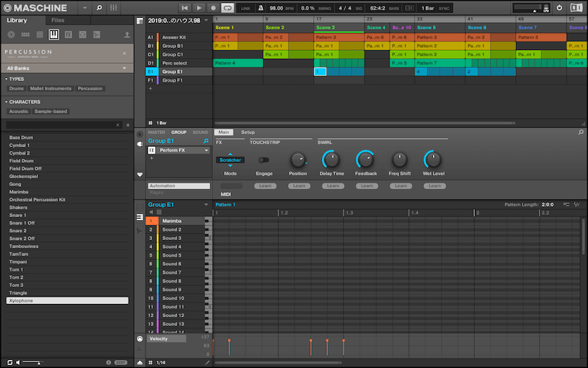588x368 pixels.
Task: Restart playback with the skip-to-start button
Action: click(184, 8)
